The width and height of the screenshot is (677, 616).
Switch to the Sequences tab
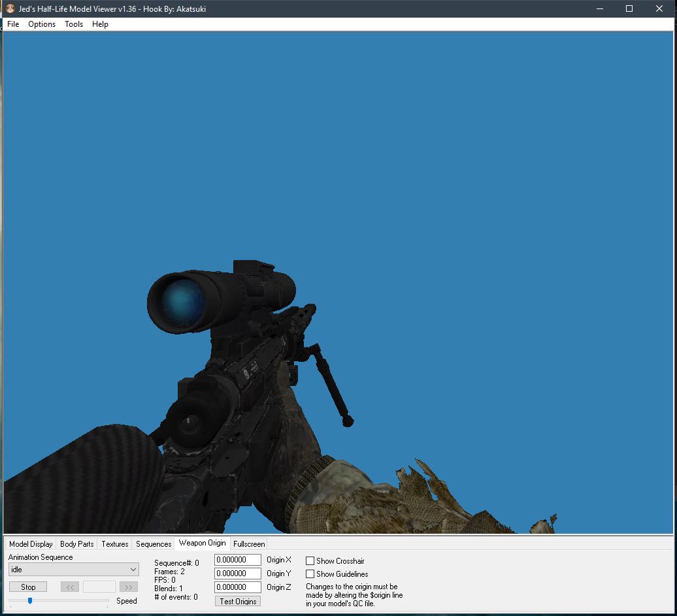click(154, 544)
